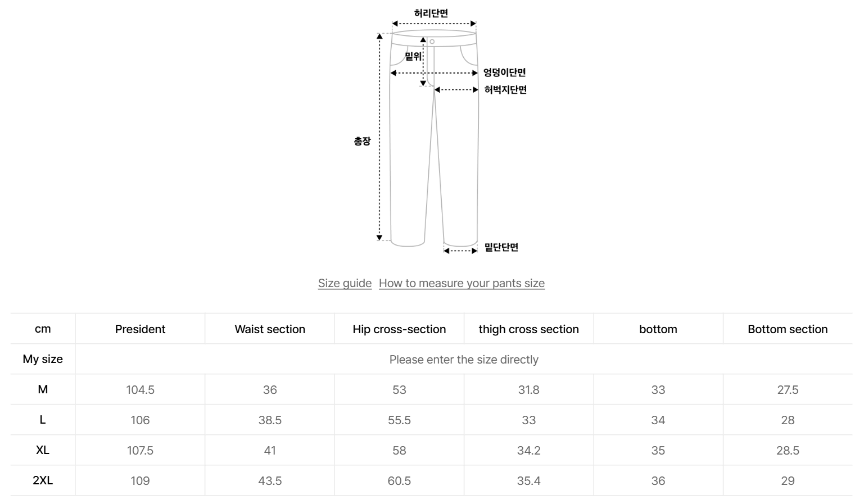This screenshot has width=864, height=504.
Task: Select the M size row label
Action: pyautogui.click(x=43, y=389)
